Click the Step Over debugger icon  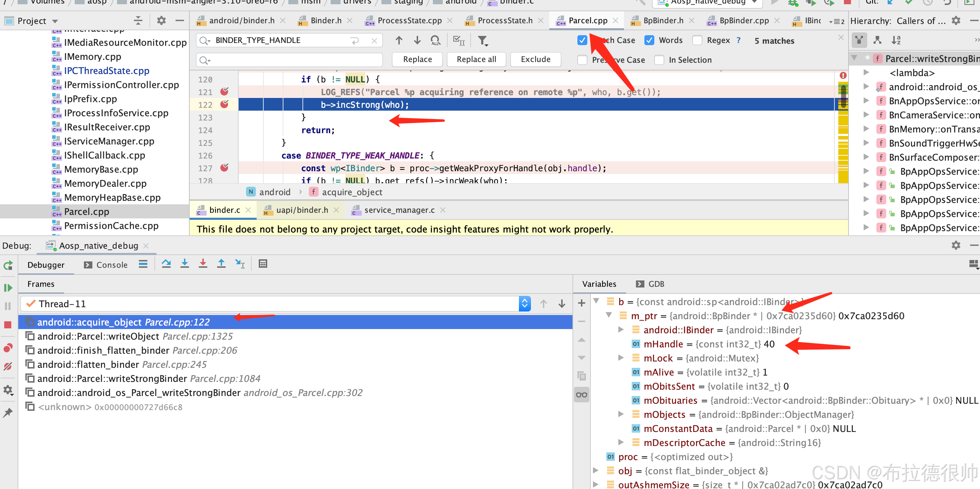pyautogui.click(x=166, y=264)
